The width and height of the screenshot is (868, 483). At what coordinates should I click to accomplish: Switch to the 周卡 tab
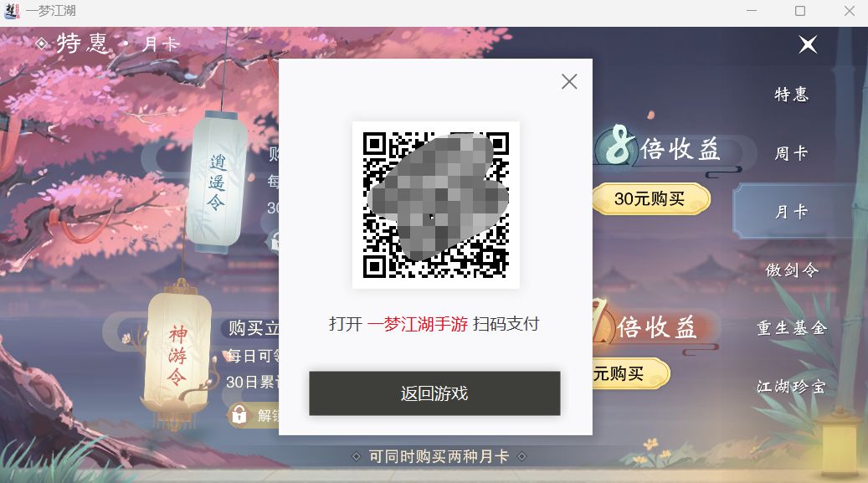click(792, 153)
